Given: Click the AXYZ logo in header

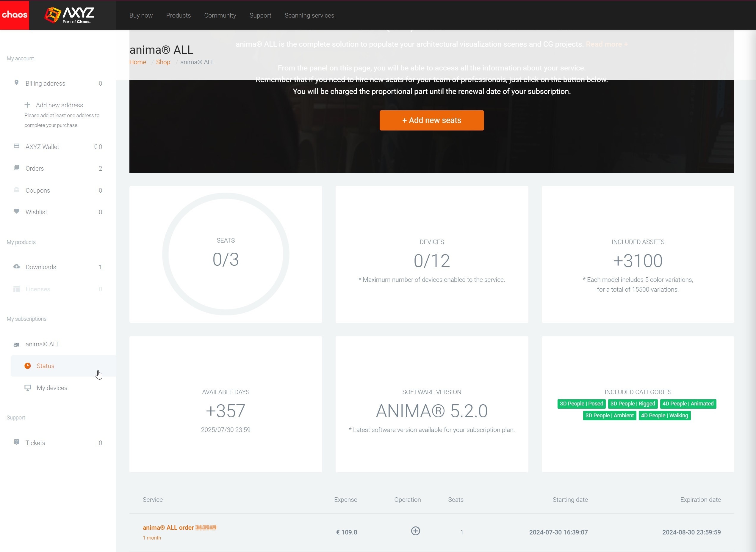Looking at the screenshot, I should (x=70, y=15).
